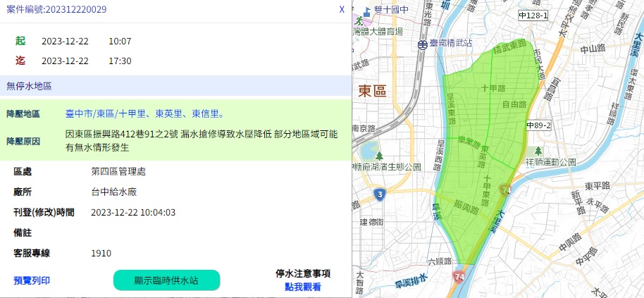Image resolution: width=644 pixels, height=298 pixels.
Task: Click the 中128-1 road marker
Action: coord(532,15)
